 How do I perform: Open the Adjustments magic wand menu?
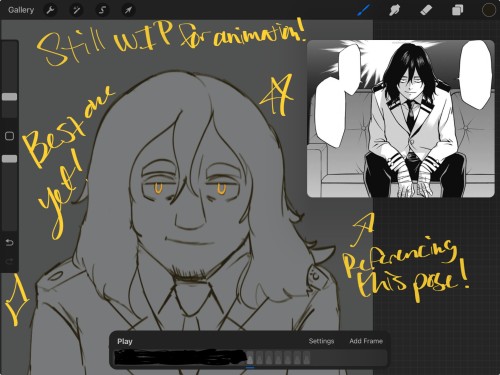(76, 10)
